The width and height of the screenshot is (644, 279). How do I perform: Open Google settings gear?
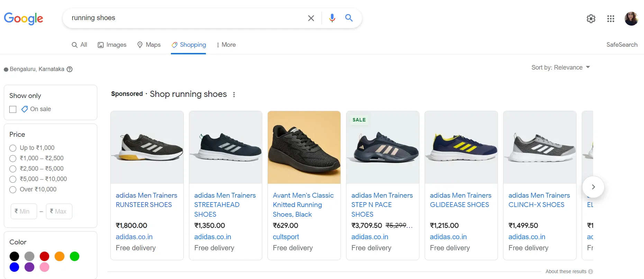591,19
